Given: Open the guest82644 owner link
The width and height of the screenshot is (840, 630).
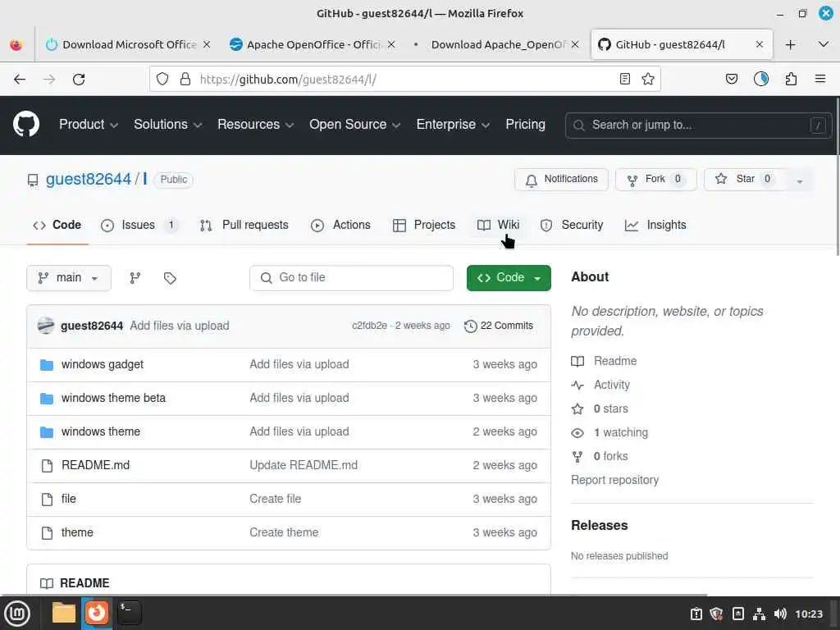Looking at the screenshot, I should 89,179.
